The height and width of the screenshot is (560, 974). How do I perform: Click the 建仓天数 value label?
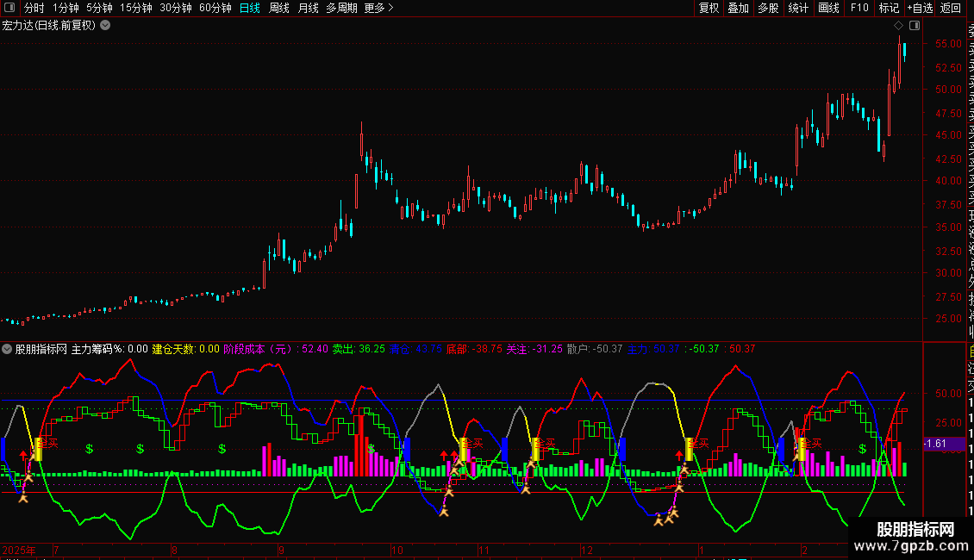pyautogui.click(x=185, y=349)
